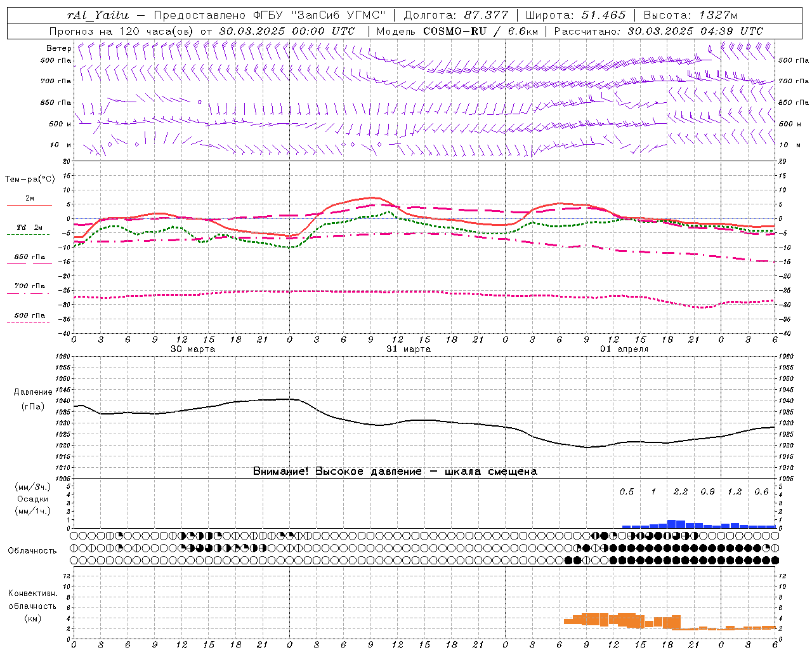Click the 31 марта date label
The height and width of the screenshot is (650, 812).
coord(409,349)
